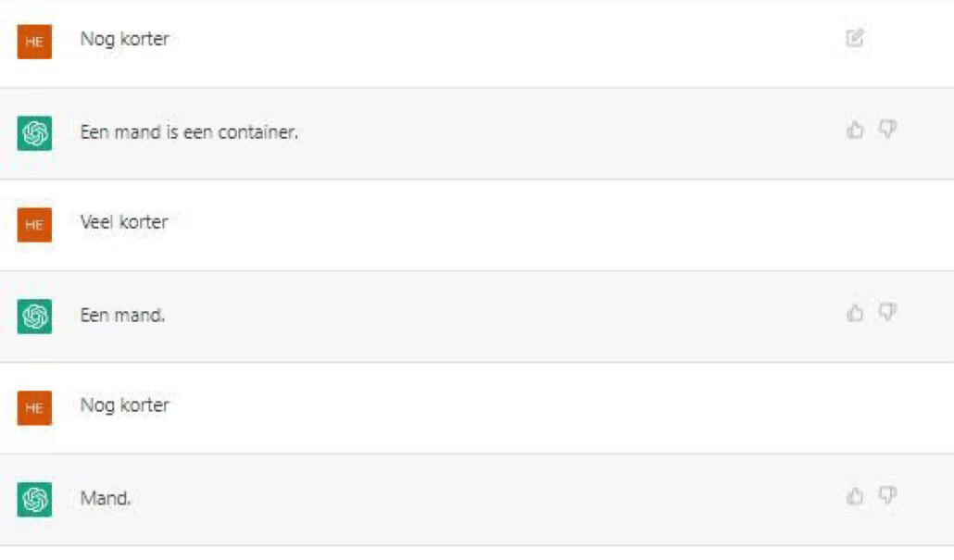Click the ChatGPT logo next to 'Mand.'
Image resolution: width=954 pixels, height=560 pixels.
(x=35, y=500)
